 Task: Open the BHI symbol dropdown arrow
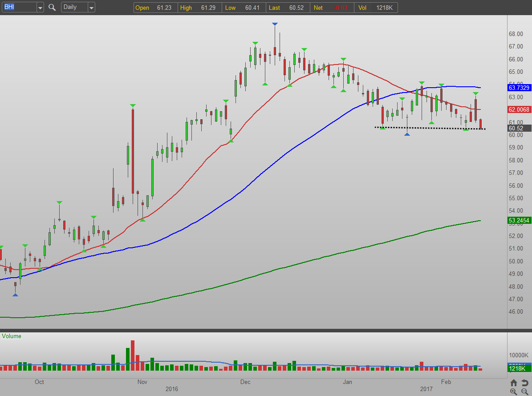coord(40,8)
